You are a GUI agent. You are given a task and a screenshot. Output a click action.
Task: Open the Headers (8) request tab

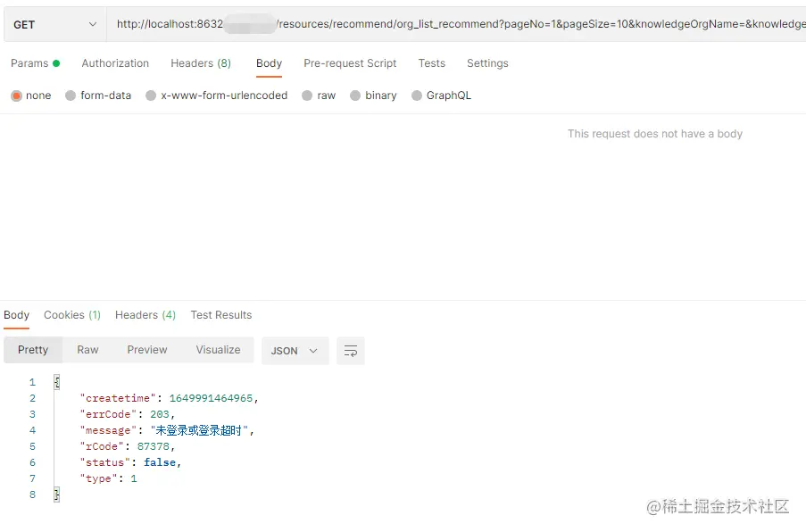[201, 63]
